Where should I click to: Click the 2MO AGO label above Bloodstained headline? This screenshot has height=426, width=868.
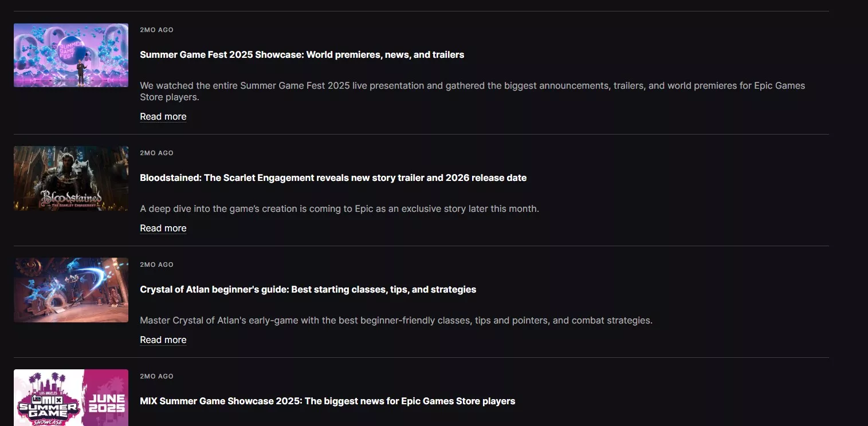coord(156,153)
